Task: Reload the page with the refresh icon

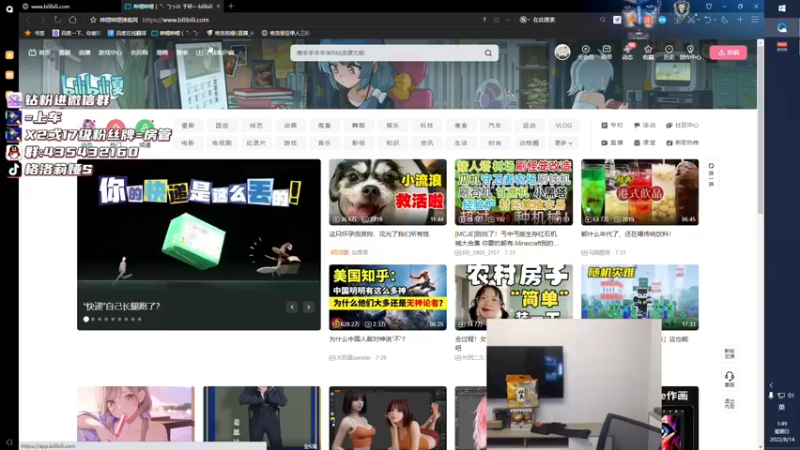Action: tap(58, 20)
